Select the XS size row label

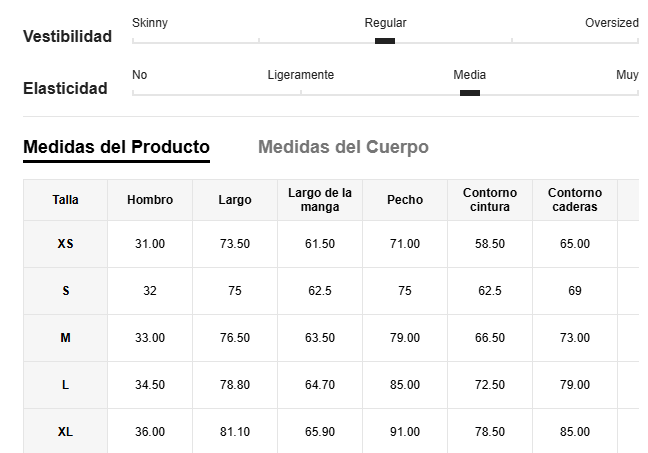(65, 244)
